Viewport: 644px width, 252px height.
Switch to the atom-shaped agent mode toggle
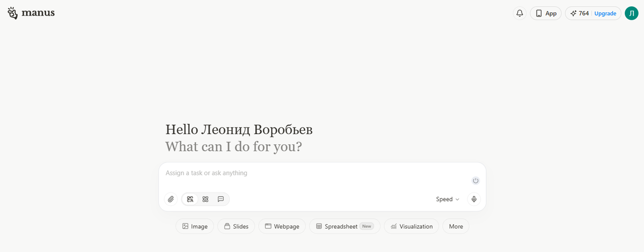(206, 199)
